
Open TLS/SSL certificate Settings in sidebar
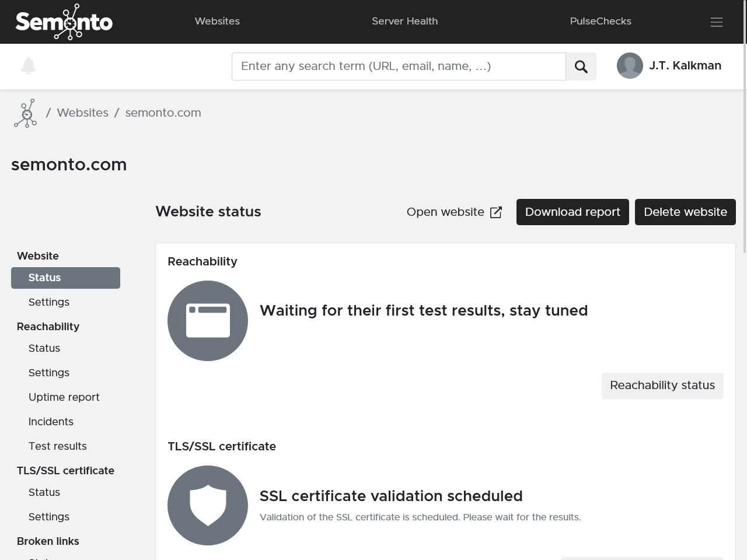(x=49, y=517)
